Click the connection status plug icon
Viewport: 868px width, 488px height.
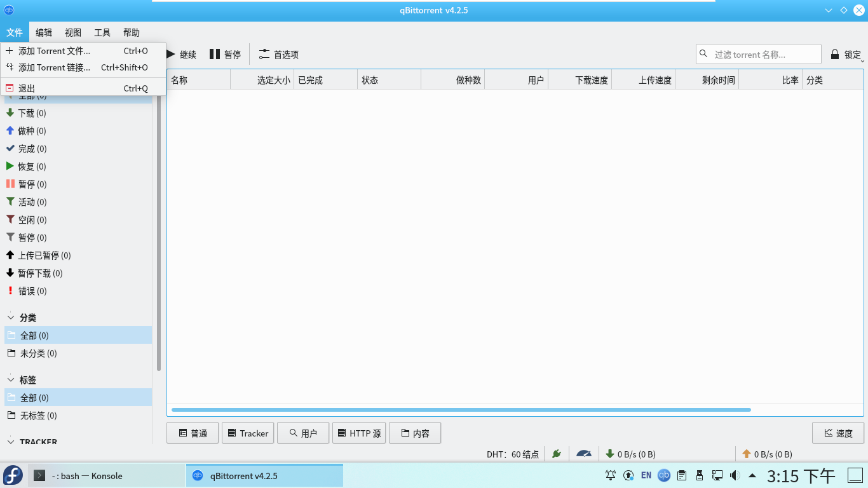557,454
